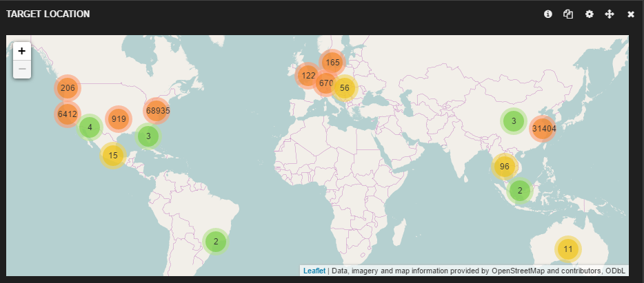The width and height of the screenshot is (644, 283).
Task: Open the 670 cluster in Europe
Action: tap(326, 83)
